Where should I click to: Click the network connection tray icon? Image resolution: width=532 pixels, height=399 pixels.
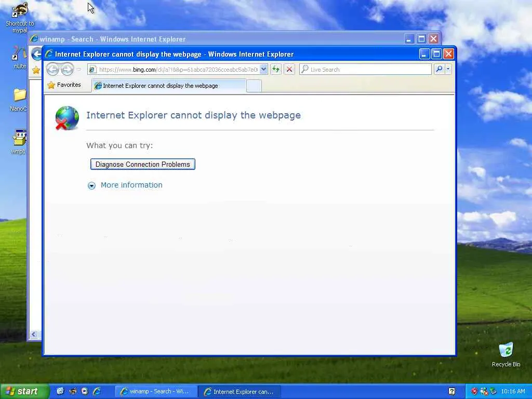click(x=484, y=391)
